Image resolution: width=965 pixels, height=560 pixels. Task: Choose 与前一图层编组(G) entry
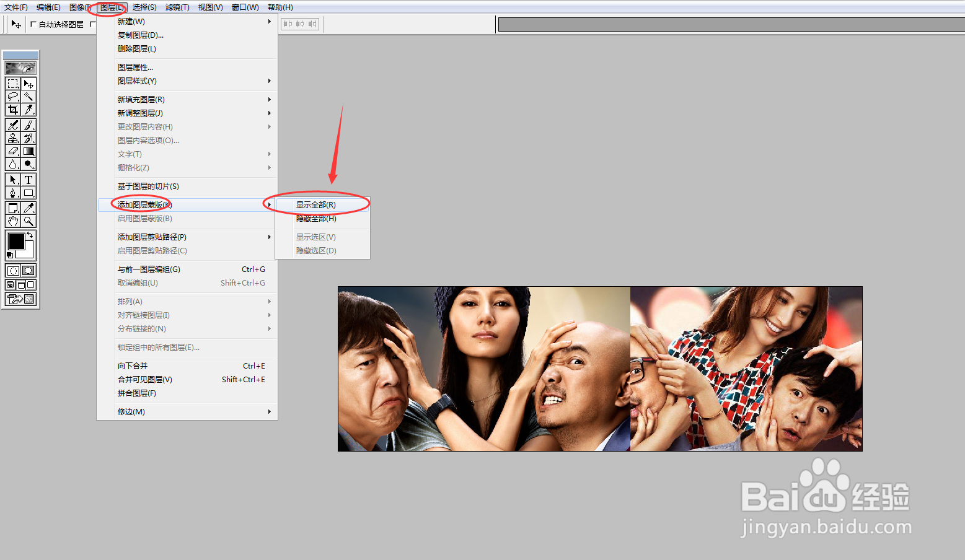pyautogui.click(x=187, y=269)
